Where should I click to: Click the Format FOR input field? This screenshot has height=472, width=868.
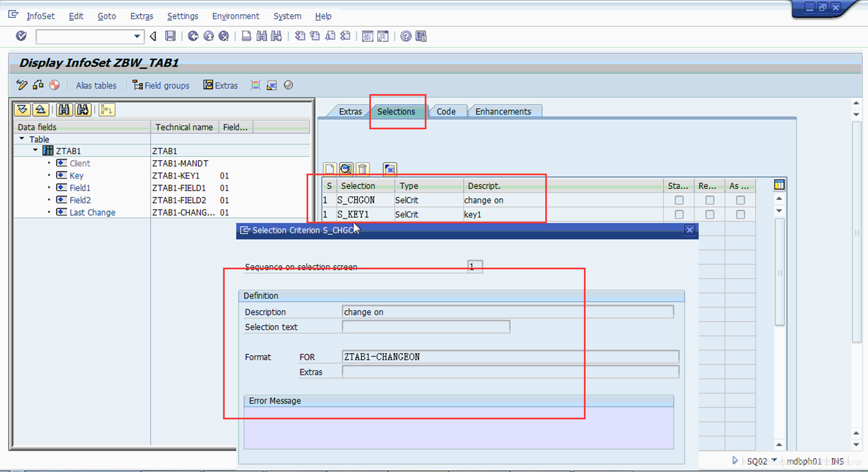coord(510,357)
